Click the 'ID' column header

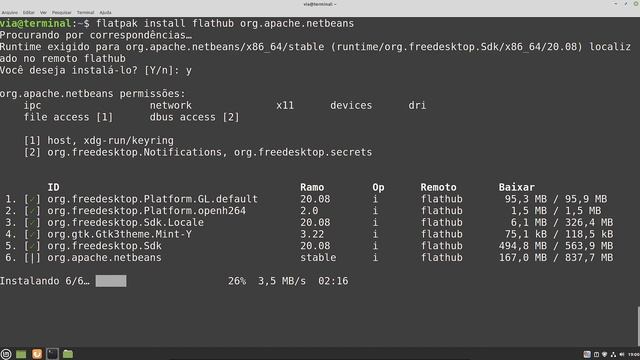pyautogui.click(x=53, y=187)
